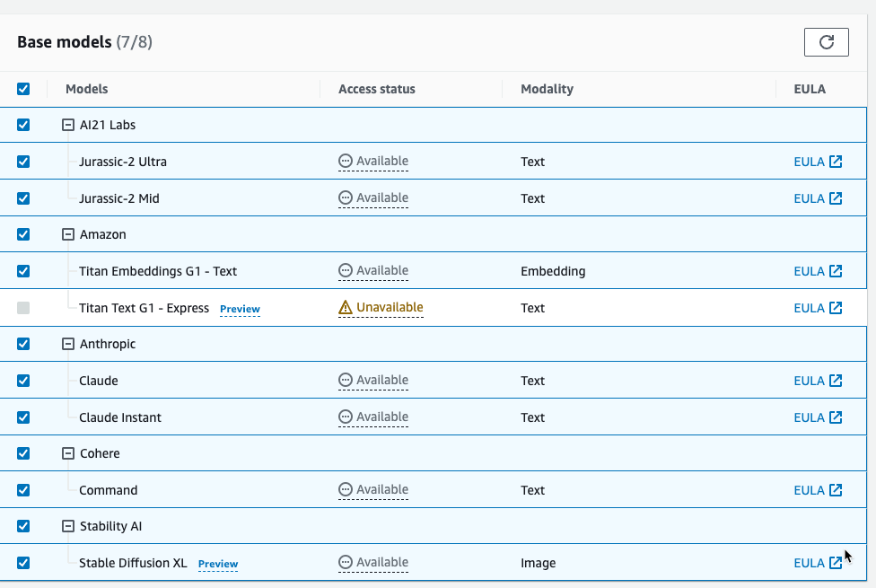Collapse the AI21 Labs group
Screen dimensions: 876x588
(67, 125)
